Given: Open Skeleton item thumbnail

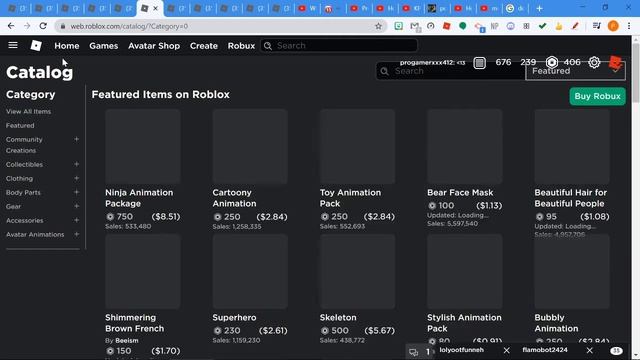Looking at the screenshot, I should point(357,271).
